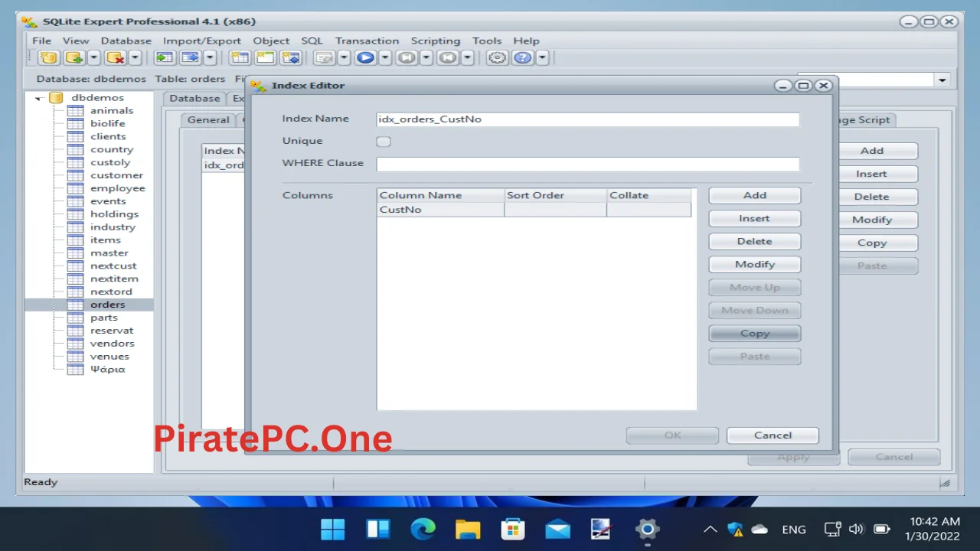The width and height of the screenshot is (980, 551).
Task: Switch to the Database tab
Action: (x=194, y=98)
